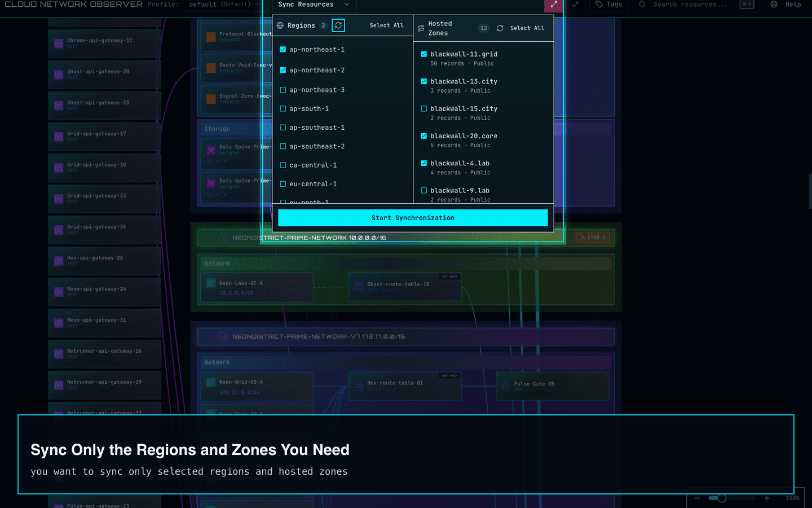Enable the blackwall-15.city hosted zone checkbox
This screenshot has width=812, height=508.
424,108
